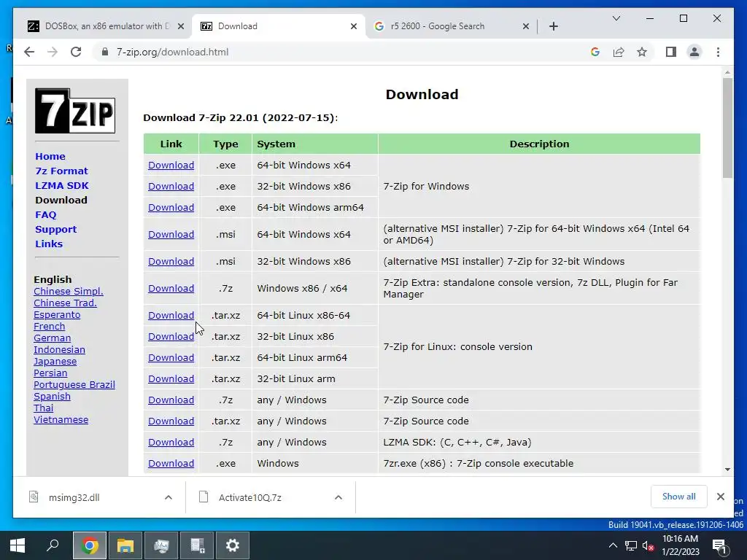The image size is (747, 560).
Task: Close the DOSBox tab
Action: point(181,26)
